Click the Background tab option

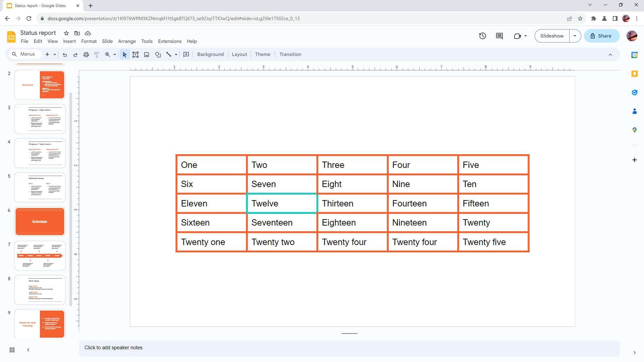pyautogui.click(x=210, y=54)
